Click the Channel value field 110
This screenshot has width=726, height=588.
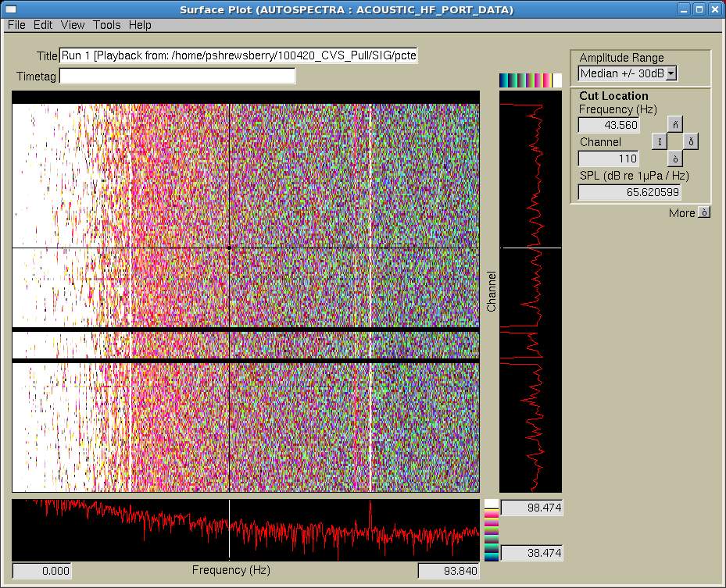click(x=609, y=159)
